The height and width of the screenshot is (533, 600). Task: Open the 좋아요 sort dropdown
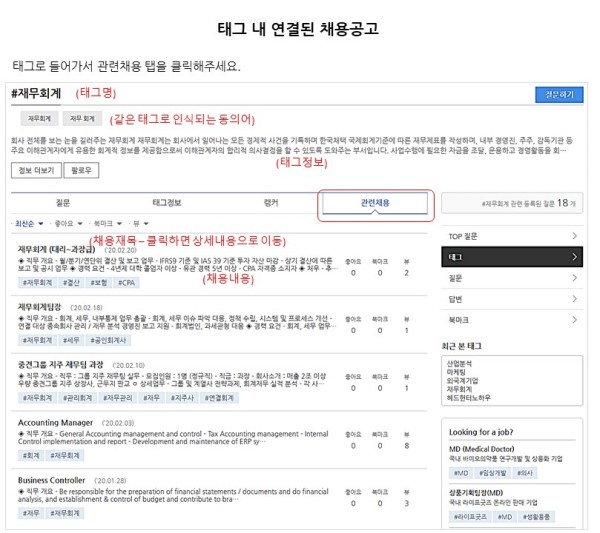click(65, 224)
